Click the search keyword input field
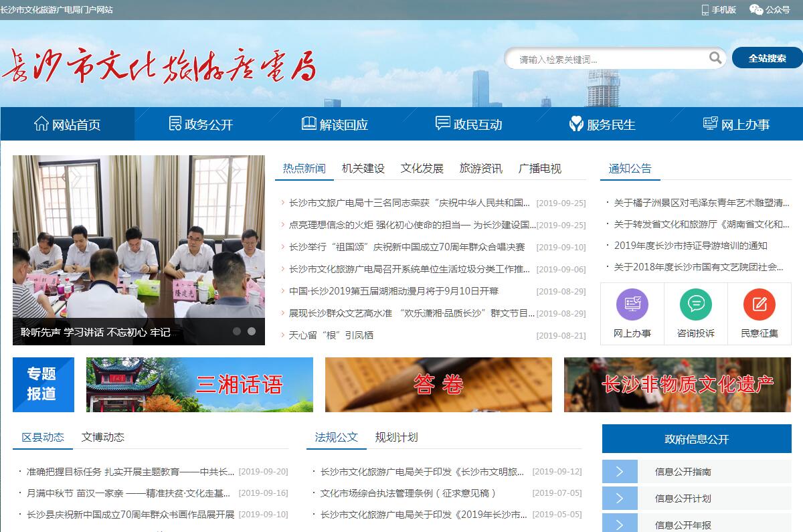Viewport: 803px width, 532px height. point(609,59)
